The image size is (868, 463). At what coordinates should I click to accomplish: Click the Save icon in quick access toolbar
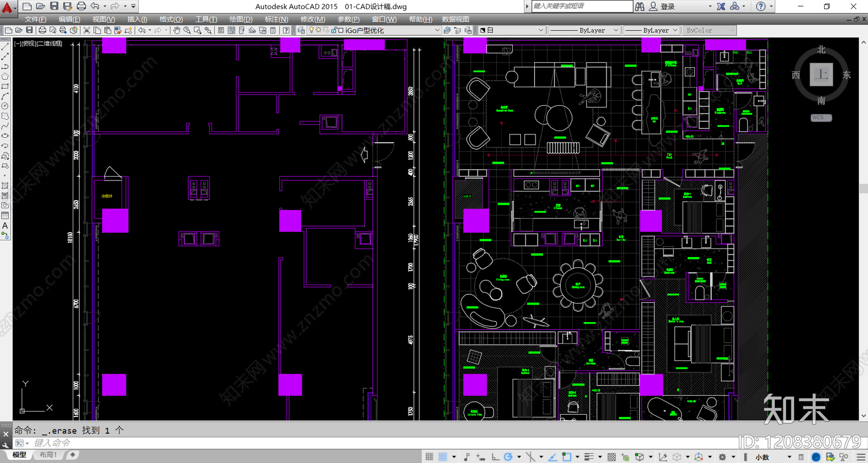54,6
